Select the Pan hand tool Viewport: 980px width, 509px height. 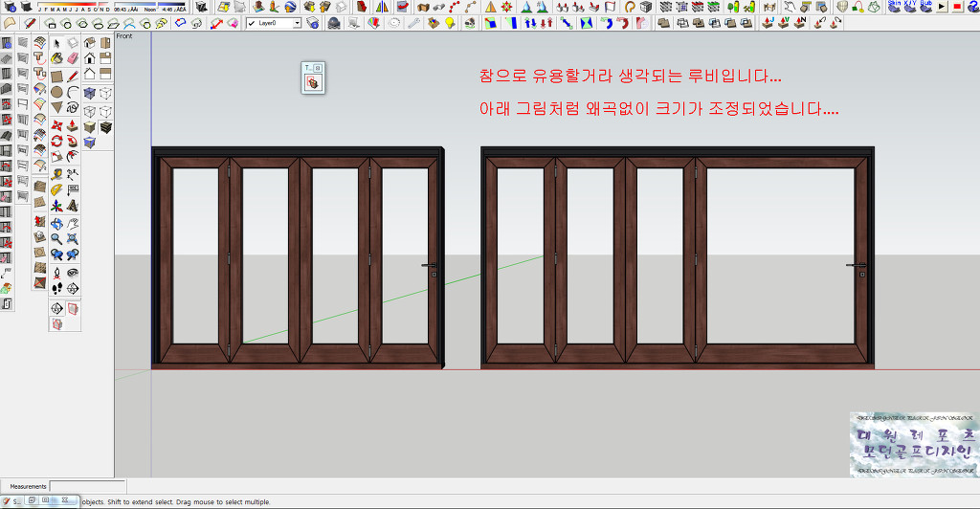click(x=73, y=224)
